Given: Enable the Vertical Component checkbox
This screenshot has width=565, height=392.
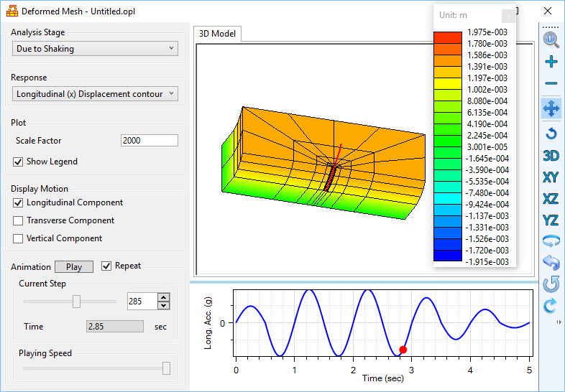Looking at the screenshot, I should coord(19,238).
